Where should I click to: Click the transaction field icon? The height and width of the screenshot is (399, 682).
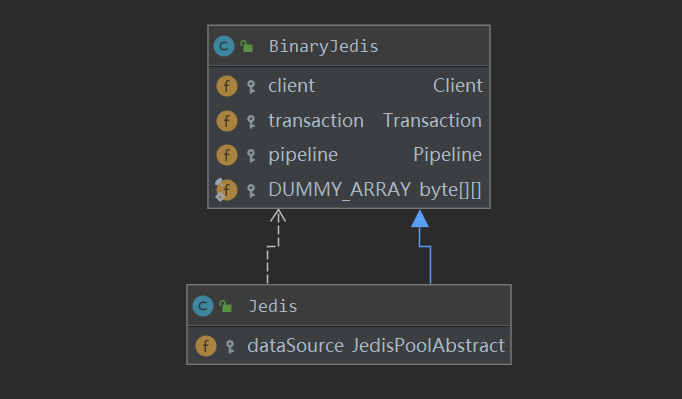pyautogui.click(x=227, y=121)
